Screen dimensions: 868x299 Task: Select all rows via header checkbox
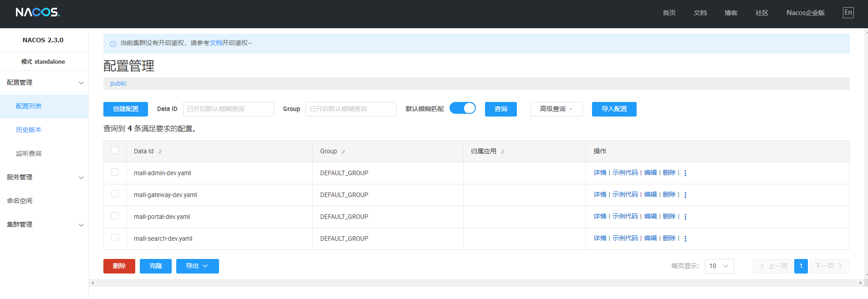pos(115,150)
